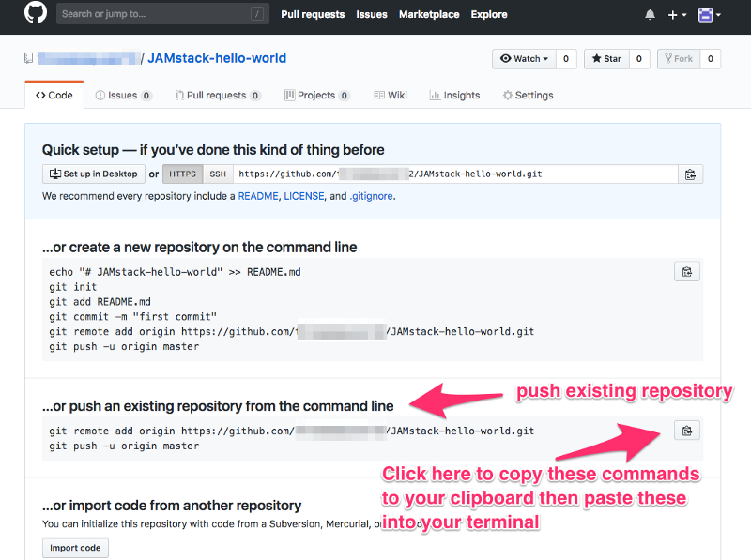The width and height of the screenshot is (751, 560).
Task: Open the .gitignore link
Action: pyautogui.click(x=371, y=196)
